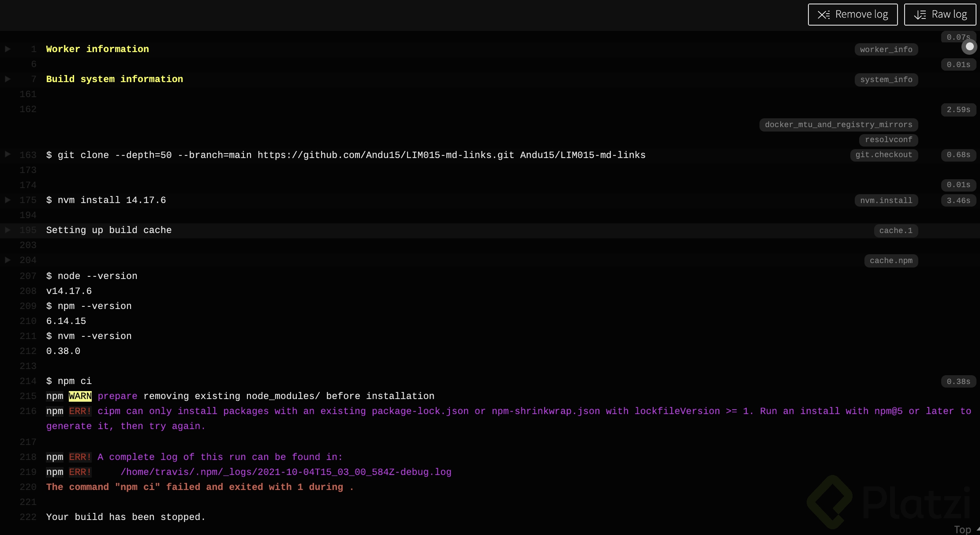Expand the nvm install section arrow
The width and height of the screenshot is (980, 535).
click(7, 200)
